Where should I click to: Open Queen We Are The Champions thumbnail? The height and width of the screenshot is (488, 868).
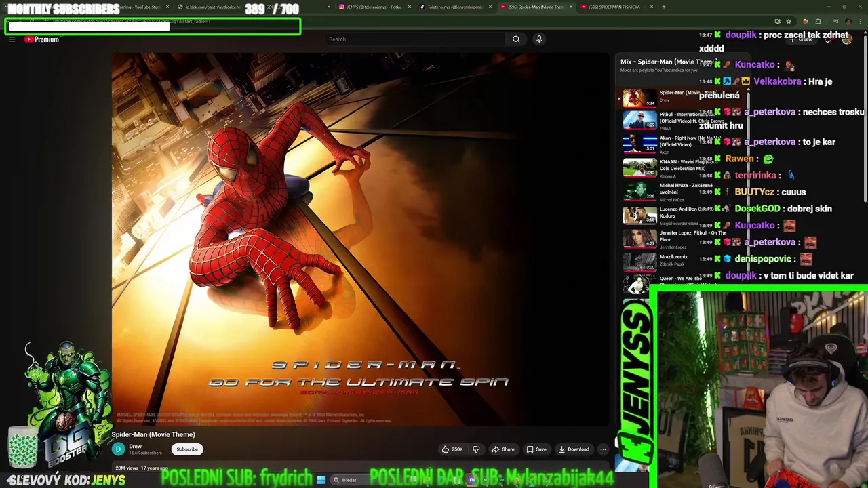[639, 285]
